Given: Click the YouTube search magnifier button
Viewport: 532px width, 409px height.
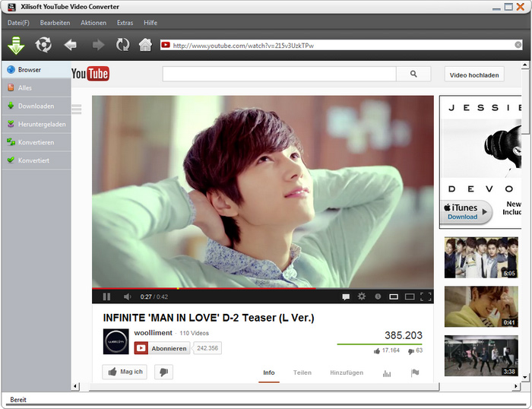Looking at the screenshot, I should [413, 74].
